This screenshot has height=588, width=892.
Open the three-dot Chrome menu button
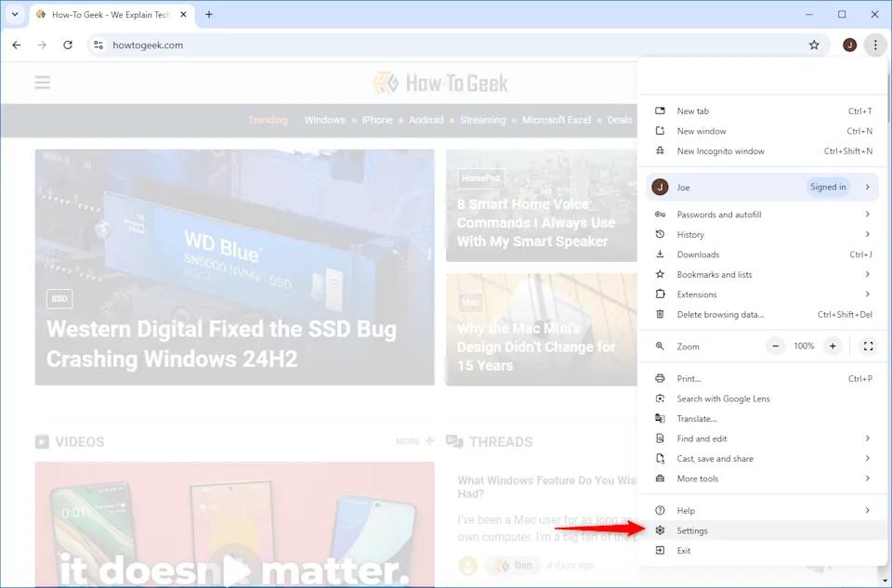pos(874,45)
